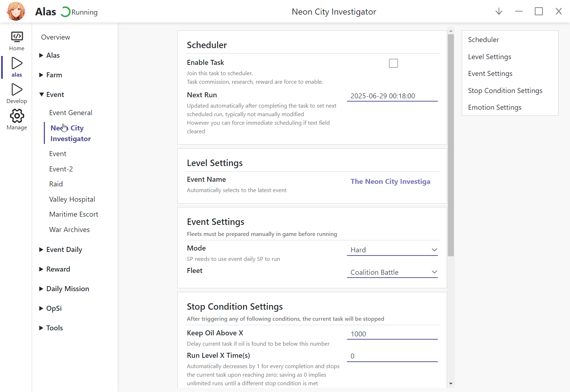Select the Raid task item
The height and width of the screenshot is (392, 570).
click(56, 184)
